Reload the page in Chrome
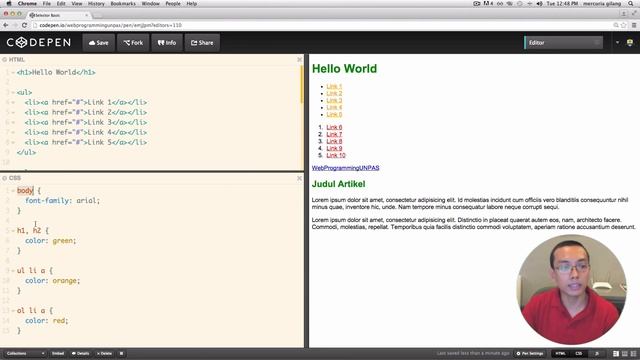640x360 pixels. pyautogui.click(x=24, y=25)
